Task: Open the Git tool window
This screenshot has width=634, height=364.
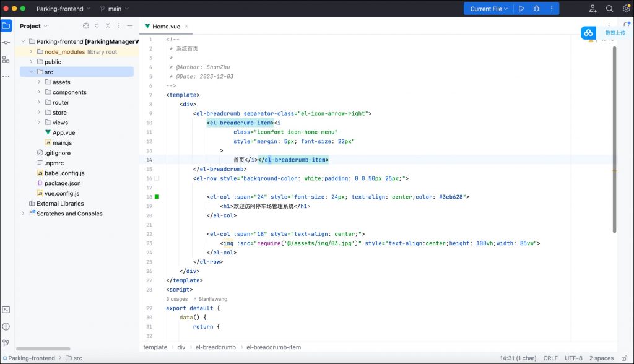Action: (x=6, y=342)
